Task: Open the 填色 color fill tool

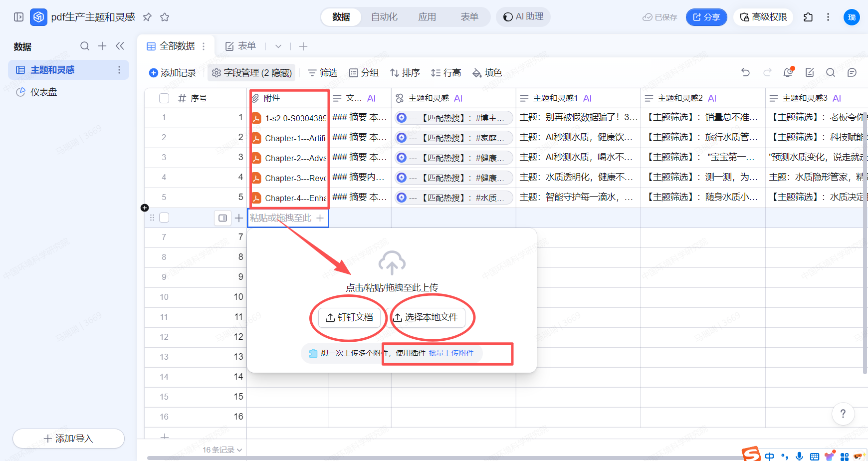Action: (487, 73)
